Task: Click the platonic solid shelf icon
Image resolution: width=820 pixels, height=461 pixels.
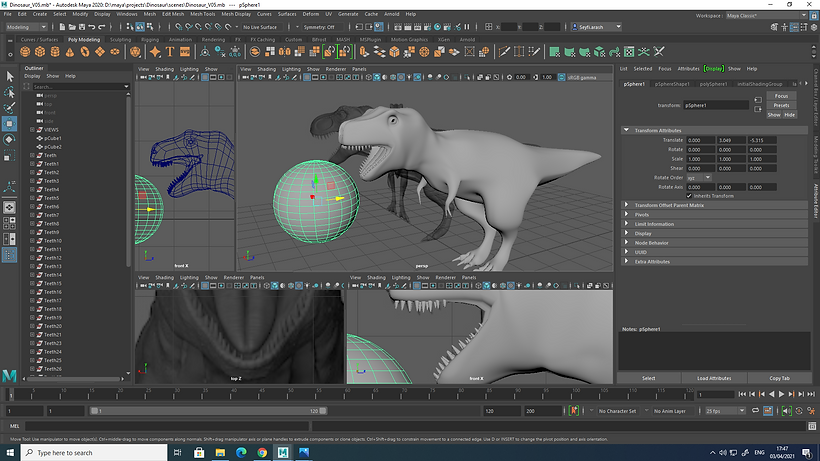Action: click(135, 52)
